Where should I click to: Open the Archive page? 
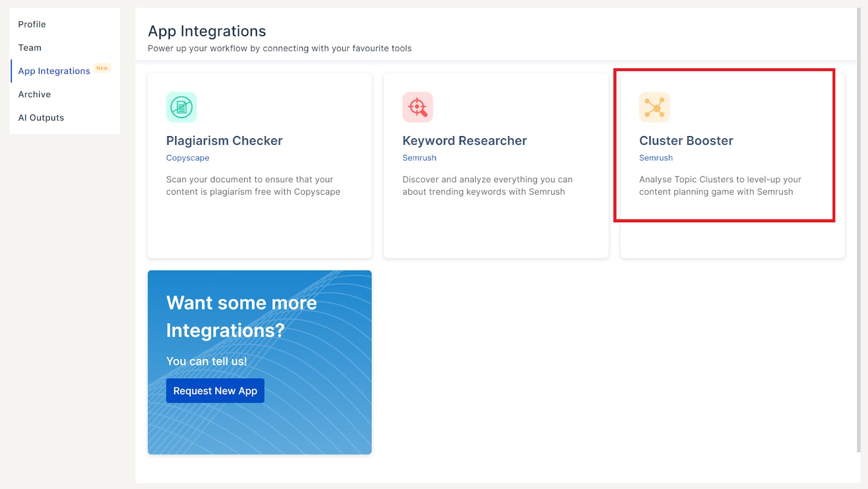click(x=35, y=94)
